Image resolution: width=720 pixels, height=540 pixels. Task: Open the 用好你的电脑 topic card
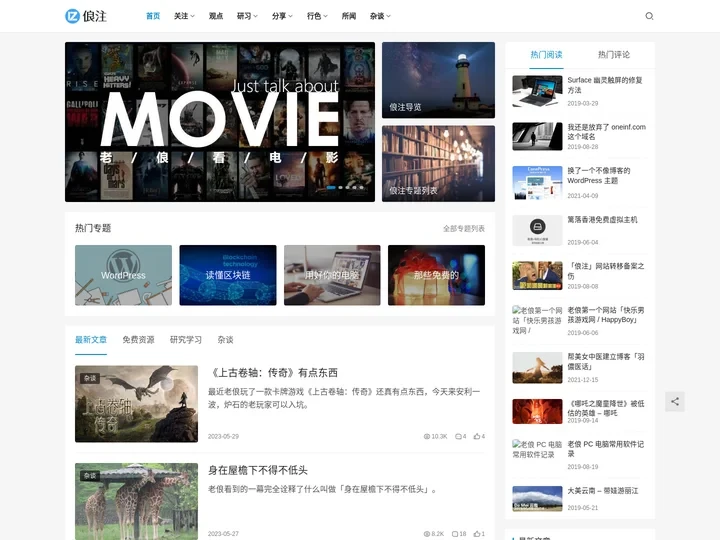332,275
